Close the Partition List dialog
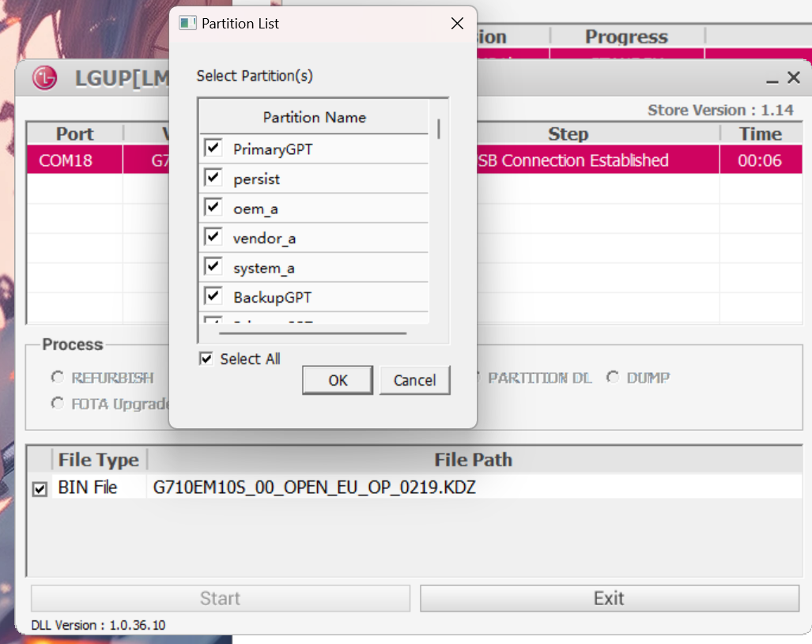Image resolution: width=812 pixels, height=644 pixels. [457, 24]
